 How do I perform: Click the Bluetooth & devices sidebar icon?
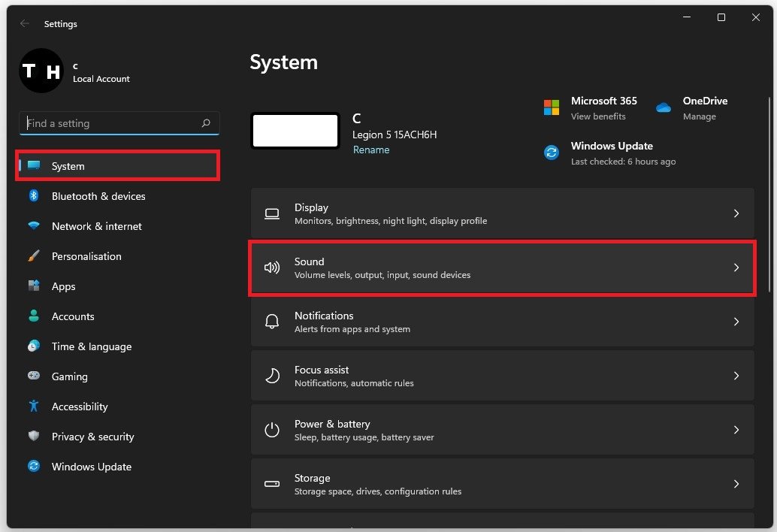34,196
